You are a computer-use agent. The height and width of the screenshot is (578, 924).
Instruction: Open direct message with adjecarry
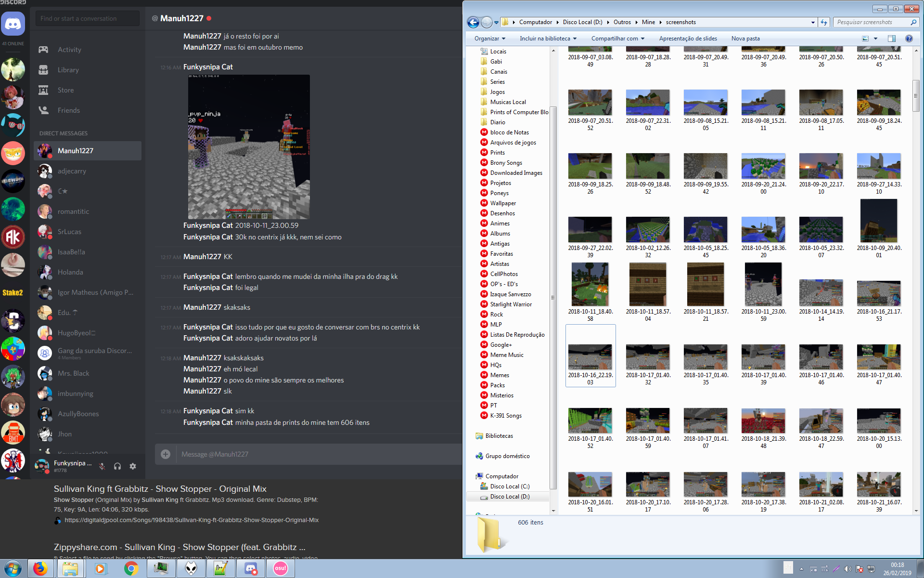(x=87, y=171)
